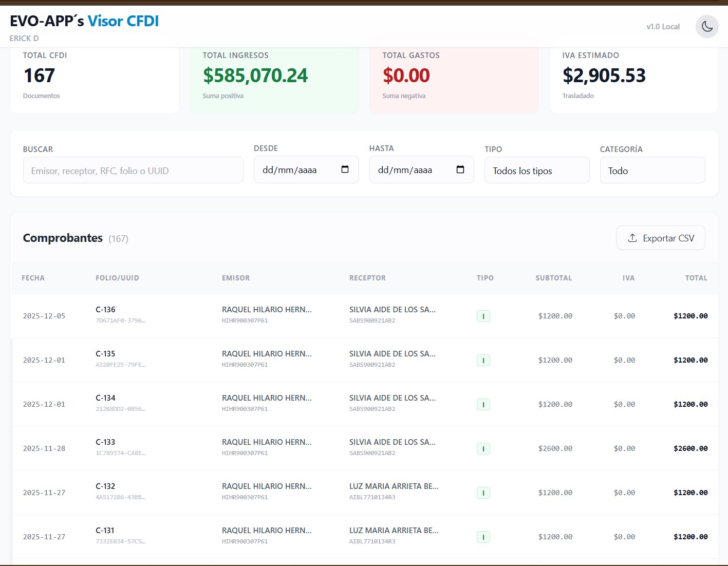Viewport: 728px width, 566px height.
Task: Expand the CATEGORÍA dropdown labeled Todo
Action: point(652,170)
